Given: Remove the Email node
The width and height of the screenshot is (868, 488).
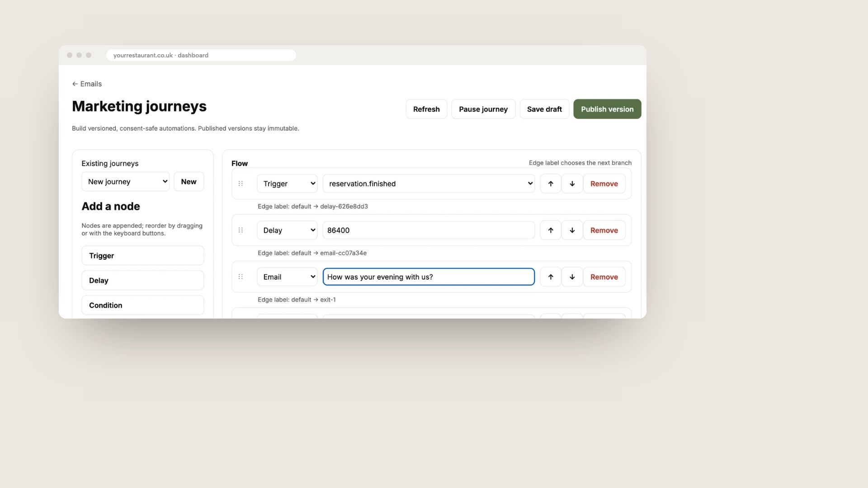Looking at the screenshot, I should coord(604,277).
